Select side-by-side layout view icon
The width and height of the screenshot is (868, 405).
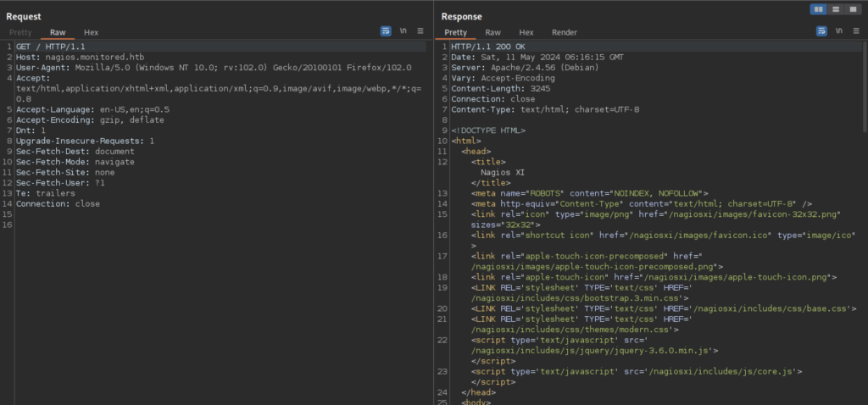pyautogui.click(x=819, y=8)
